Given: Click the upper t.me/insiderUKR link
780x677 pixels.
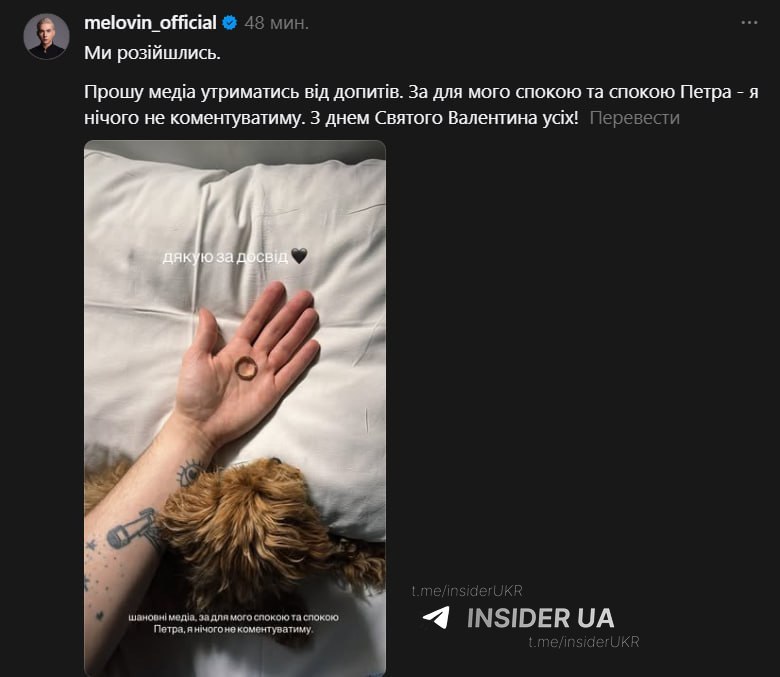Looking at the screenshot, I should point(467,591).
